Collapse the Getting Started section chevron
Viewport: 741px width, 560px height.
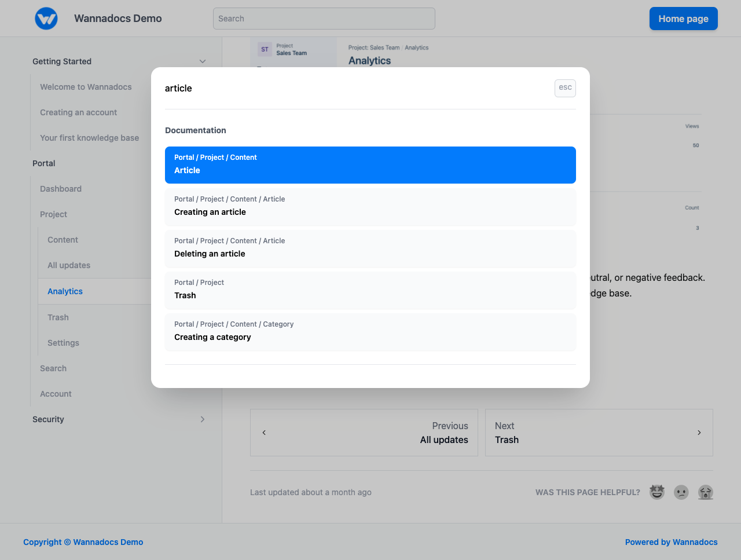(x=203, y=61)
